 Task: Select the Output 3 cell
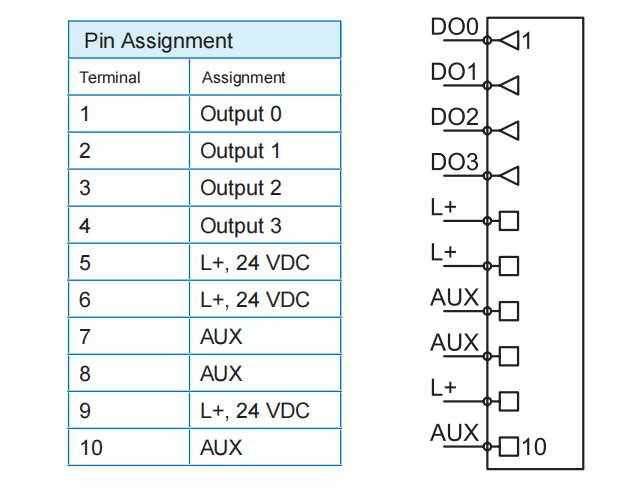pos(265,225)
